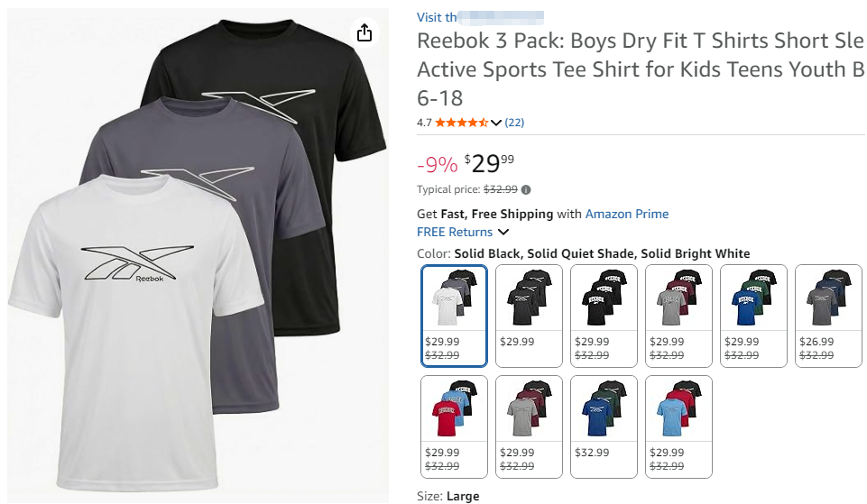Choose the $32.99 blue and green swatch

tap(604, 426)
